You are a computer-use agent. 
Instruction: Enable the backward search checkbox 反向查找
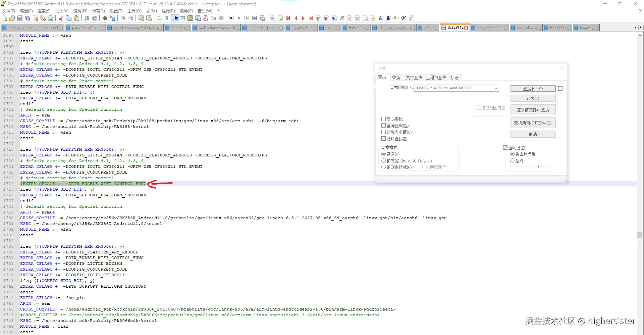tap(383, 119)
